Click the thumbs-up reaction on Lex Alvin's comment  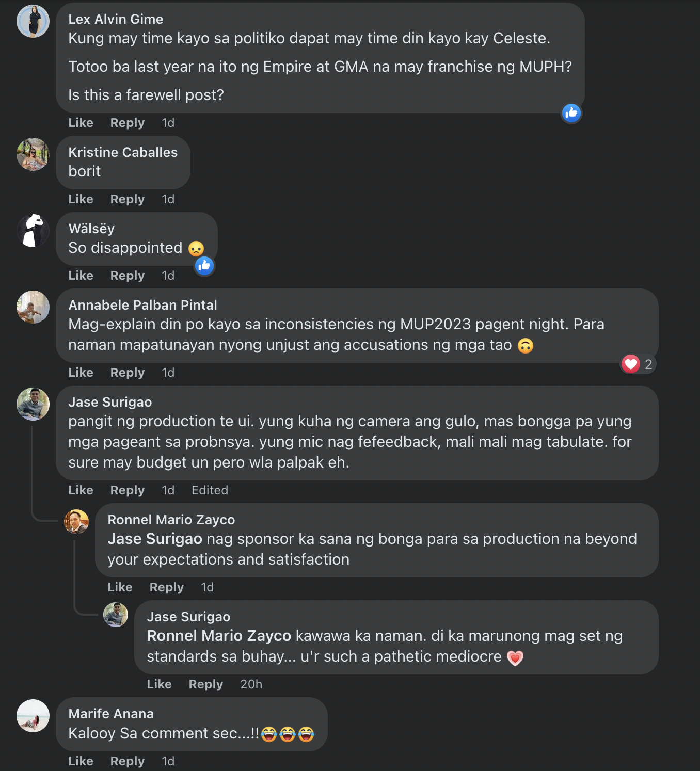[571, 113]
